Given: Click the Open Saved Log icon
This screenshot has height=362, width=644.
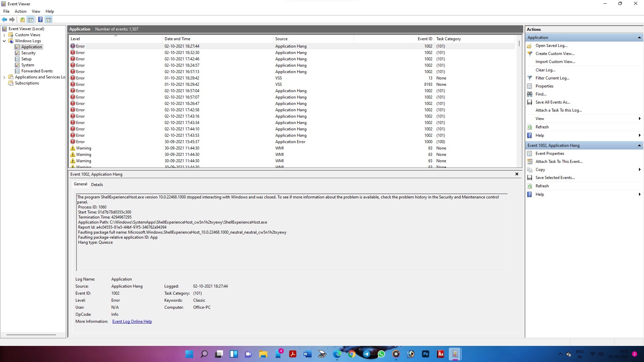Looking at the screenshot, I should [x=530, y=46].
